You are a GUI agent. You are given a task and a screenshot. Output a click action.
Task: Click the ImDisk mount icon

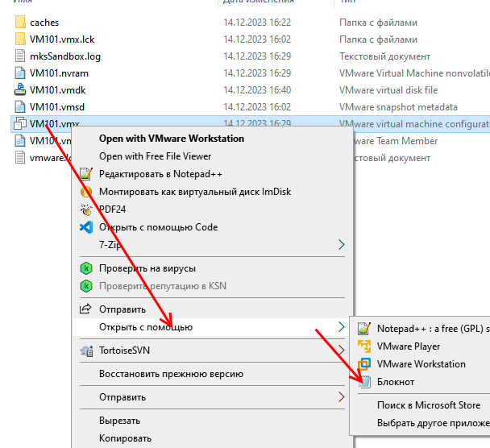click(x=86, y=192)
